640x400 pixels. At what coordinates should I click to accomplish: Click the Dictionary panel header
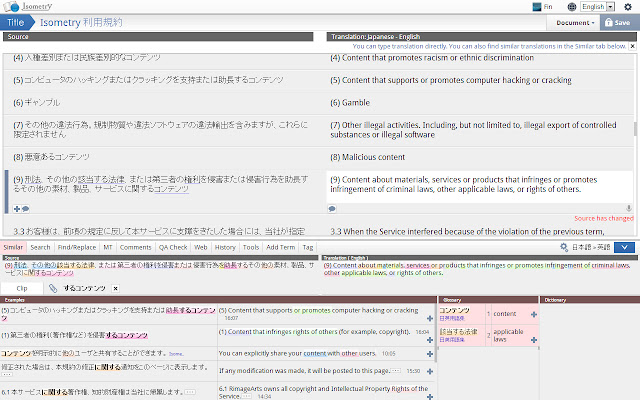[590, 300]
